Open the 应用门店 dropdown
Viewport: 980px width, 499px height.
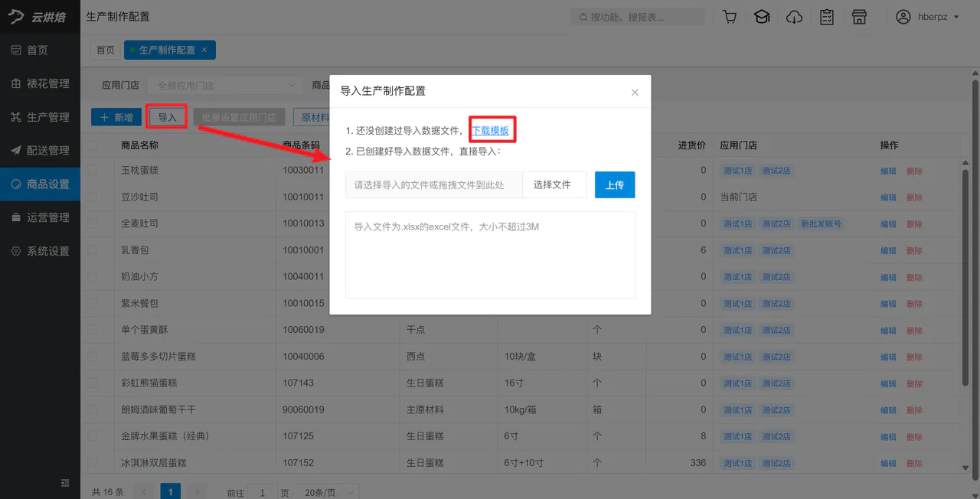pos(227,86)
